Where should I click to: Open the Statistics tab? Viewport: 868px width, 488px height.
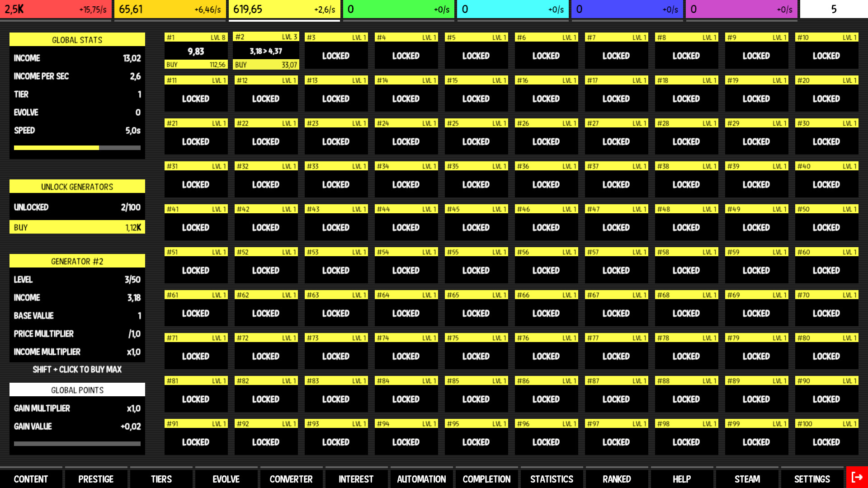[552, 479]
